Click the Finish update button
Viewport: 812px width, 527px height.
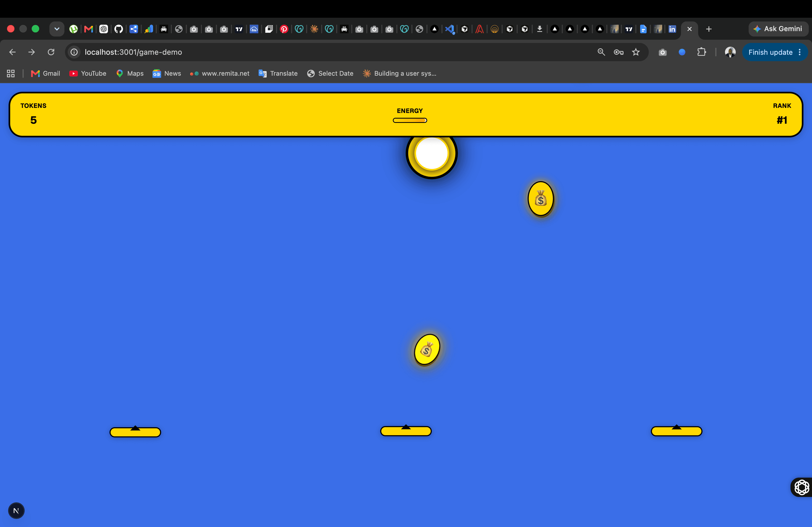(770, 52)
